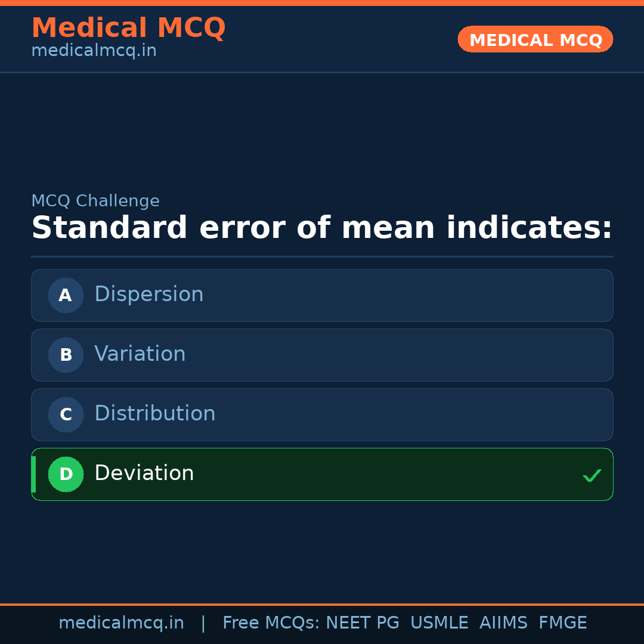Click the green D badge icon
The image size is (644, 644).
point(66,474)
